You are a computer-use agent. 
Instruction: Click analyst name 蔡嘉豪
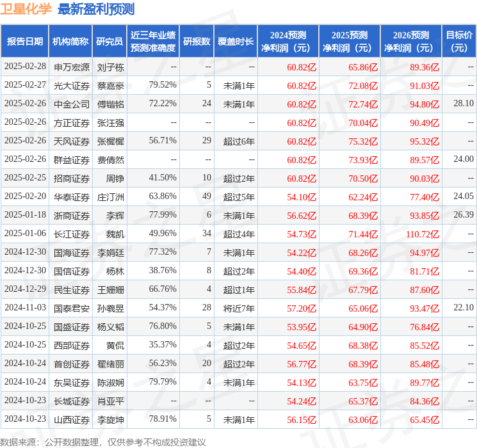click(x=111, y=86)
